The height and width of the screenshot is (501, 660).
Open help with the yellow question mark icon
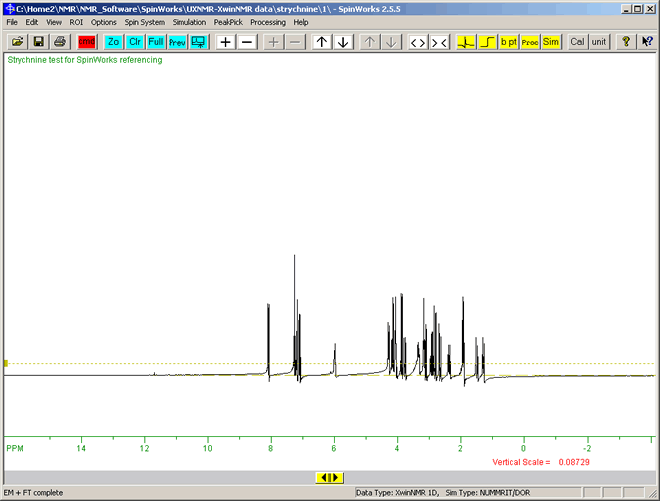click(x=626, y=42)
